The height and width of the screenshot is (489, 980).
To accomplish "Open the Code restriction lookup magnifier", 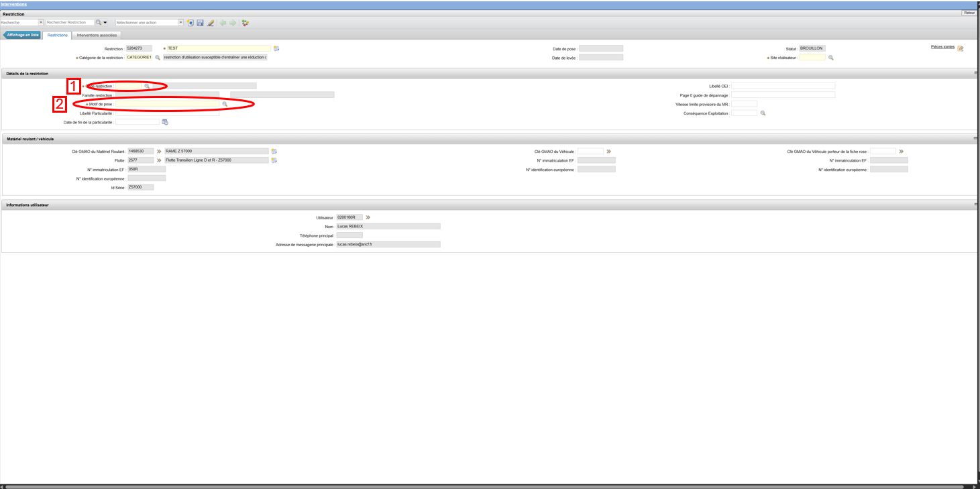I will pos(147,87).
